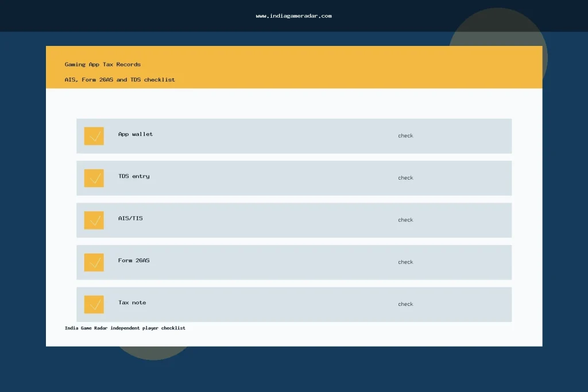This screenshot has height=392, width=588.
Task: Click the www.indiagameradar.com link
Action: [x=293, y=15]
